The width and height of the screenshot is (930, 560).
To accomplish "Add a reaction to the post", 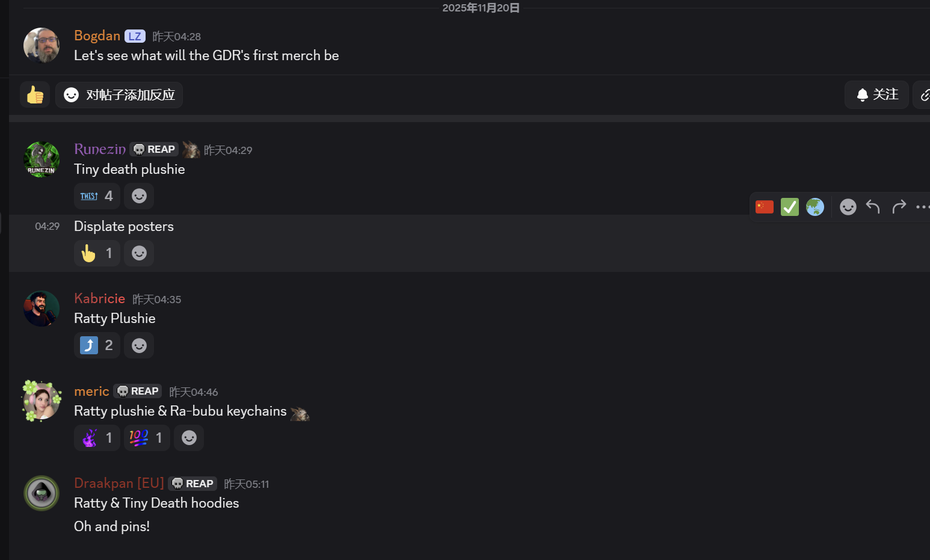I will point(119,95).
